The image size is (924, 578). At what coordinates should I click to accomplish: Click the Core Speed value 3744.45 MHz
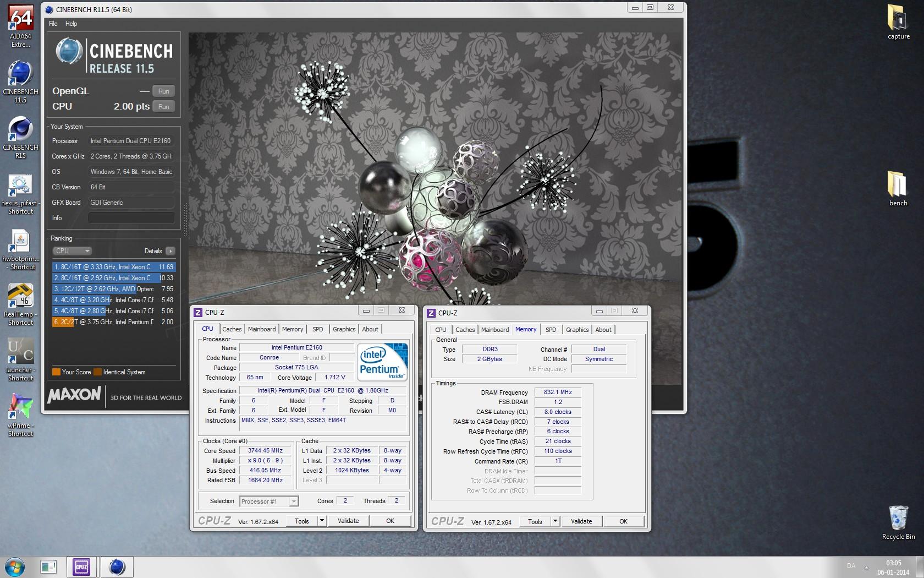point(265,450)
